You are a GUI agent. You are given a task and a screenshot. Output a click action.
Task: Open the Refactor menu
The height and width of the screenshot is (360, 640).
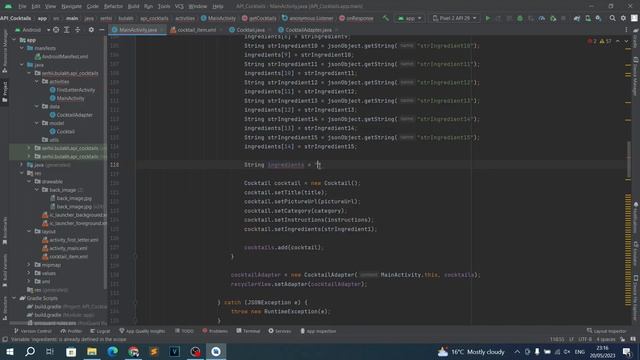click(x=113, y=6)
